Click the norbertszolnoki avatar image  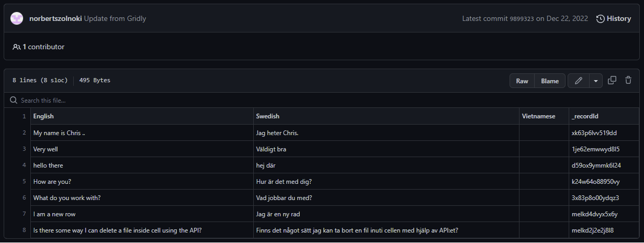tap(17, 18)
